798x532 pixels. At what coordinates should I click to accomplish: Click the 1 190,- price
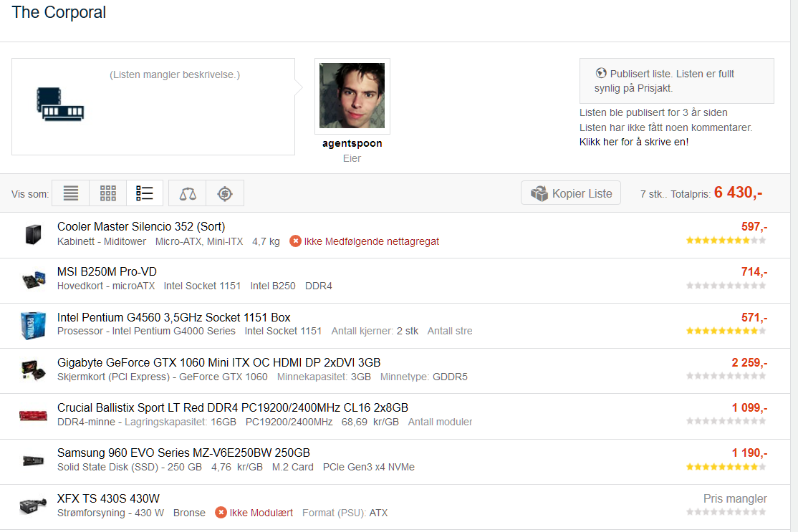pos(749,453)
